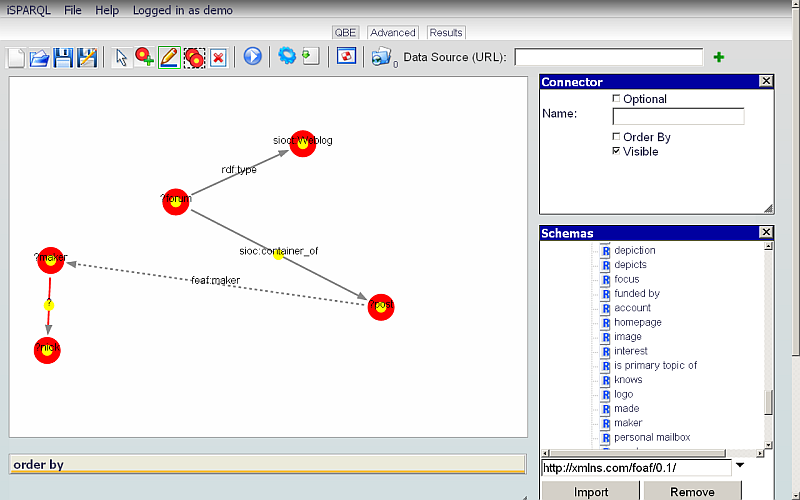Select the ?forum node
Screen dimensions: 800x500
[176, 201]
